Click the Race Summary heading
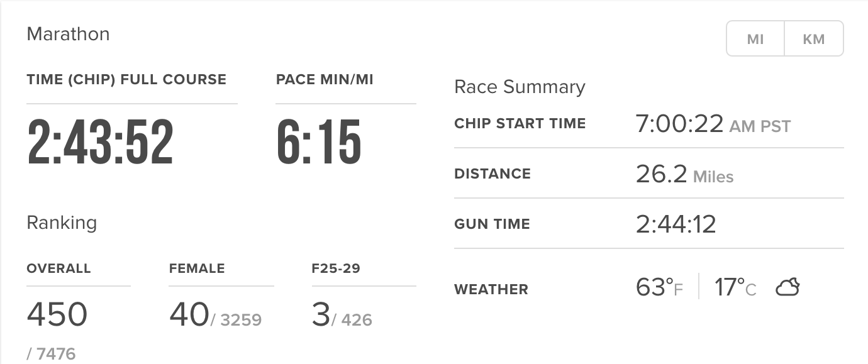868x364 pixels. [x=520, y=87]
